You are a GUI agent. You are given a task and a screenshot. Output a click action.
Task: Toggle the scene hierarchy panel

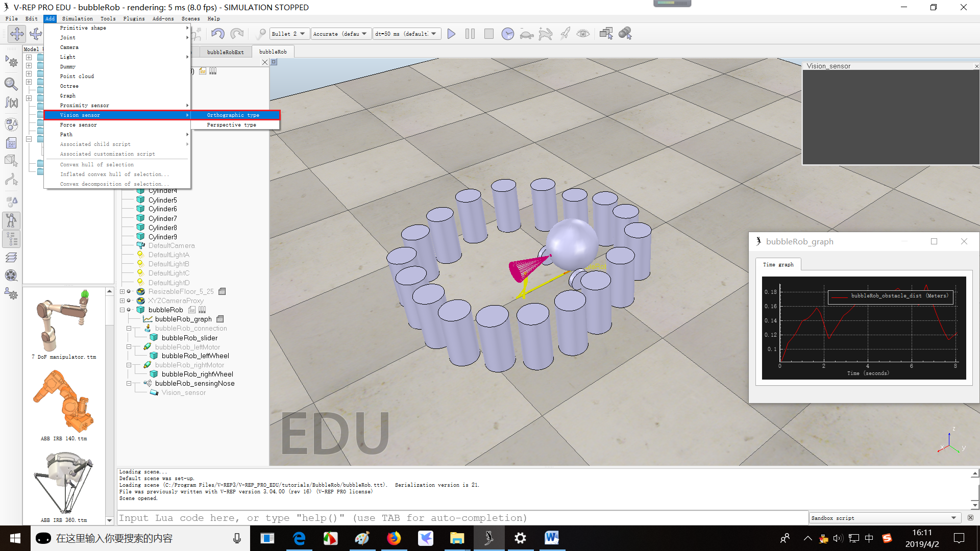tap(11, 239)
